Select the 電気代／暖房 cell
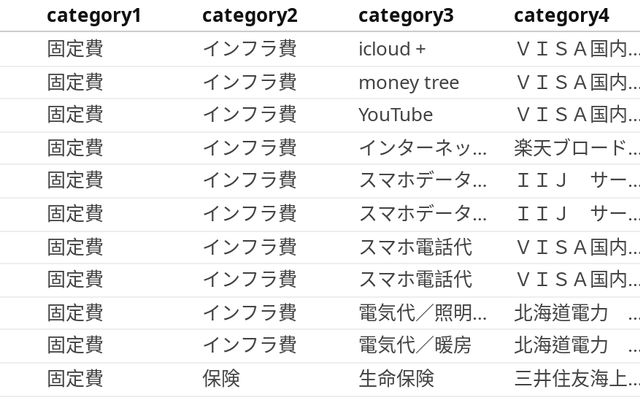The image size is (640, 400). tap(415, 345)
